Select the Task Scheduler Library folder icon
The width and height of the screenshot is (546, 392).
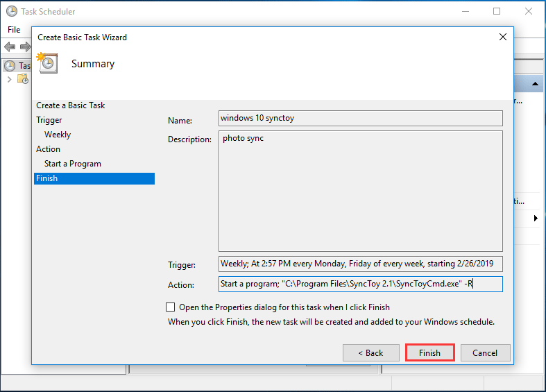coord(23,79)
